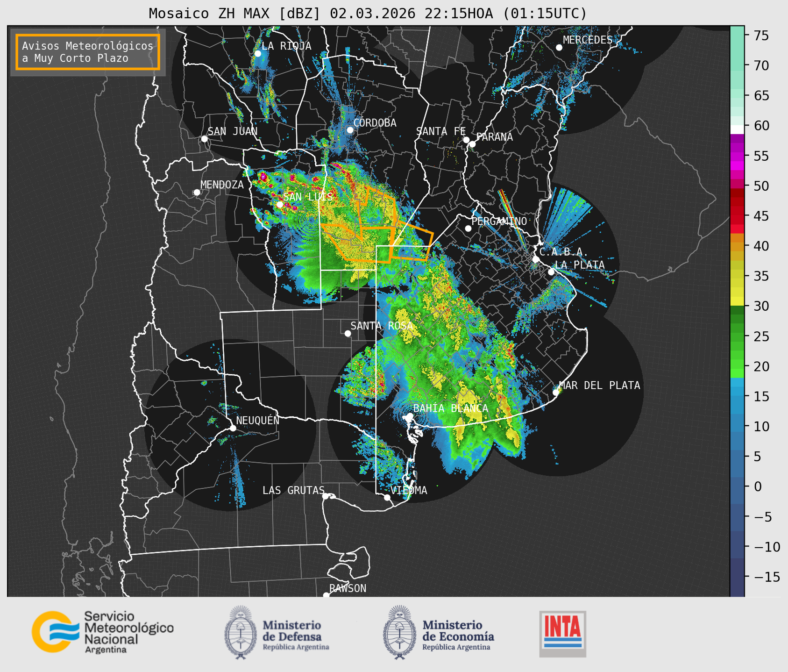Open the red INTA logo
This screenshot has width=788, height=672.
point(562,634)
